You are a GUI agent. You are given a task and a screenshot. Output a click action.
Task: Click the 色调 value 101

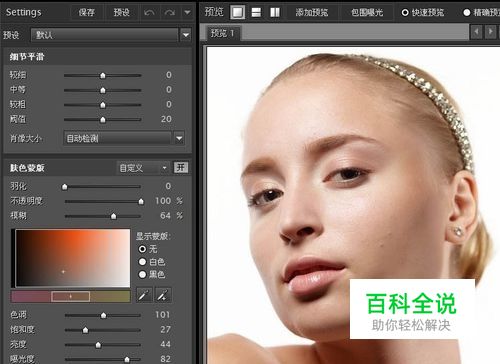[163, 315]
